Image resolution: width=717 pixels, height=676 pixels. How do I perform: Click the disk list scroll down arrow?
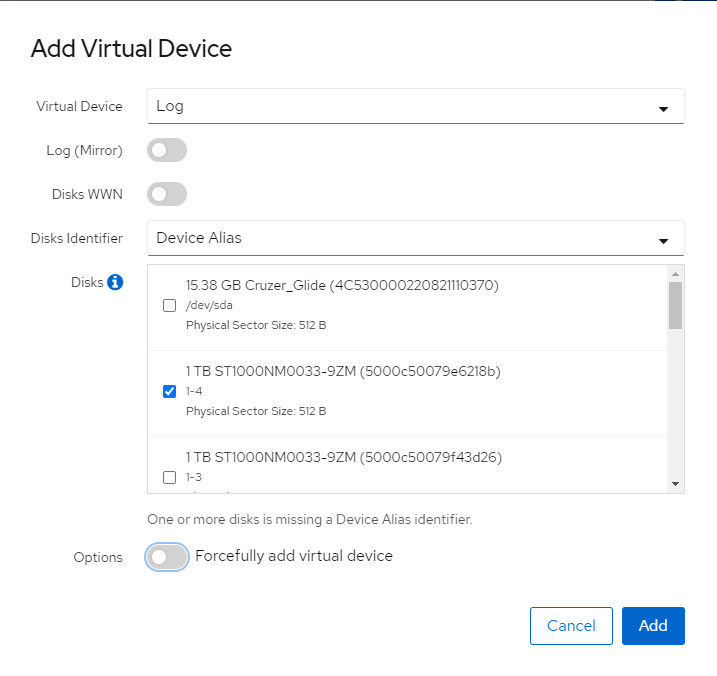click(x=675, y=483)
